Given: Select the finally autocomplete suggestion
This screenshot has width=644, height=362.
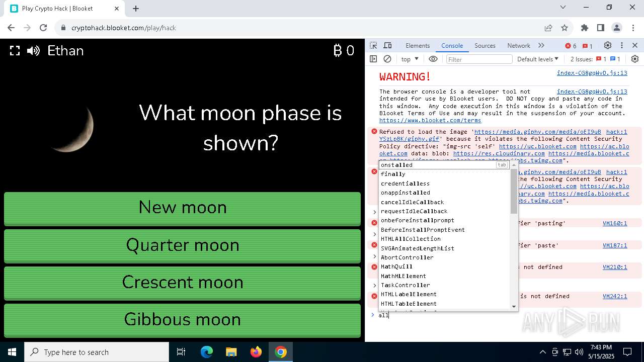Looking at the screenshot, I should [444, 174].
